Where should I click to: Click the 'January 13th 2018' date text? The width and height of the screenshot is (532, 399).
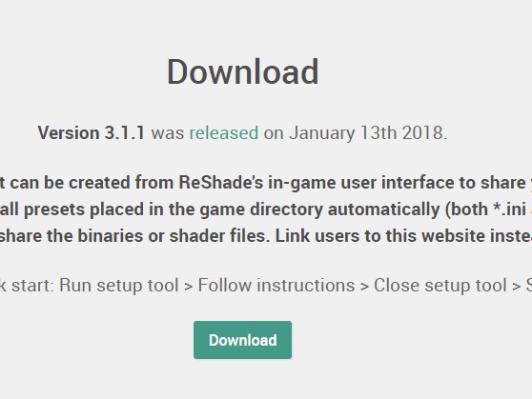pos(366,133)
